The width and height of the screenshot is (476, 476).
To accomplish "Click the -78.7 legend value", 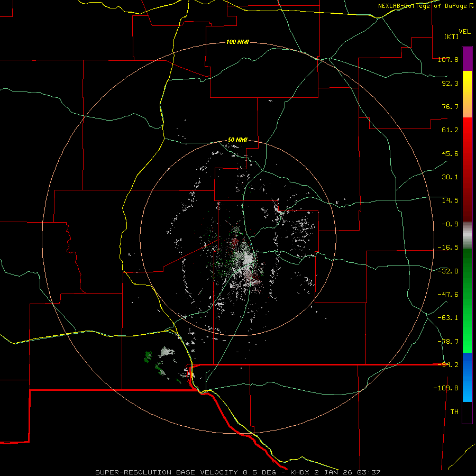I will (x=448, y=342).
